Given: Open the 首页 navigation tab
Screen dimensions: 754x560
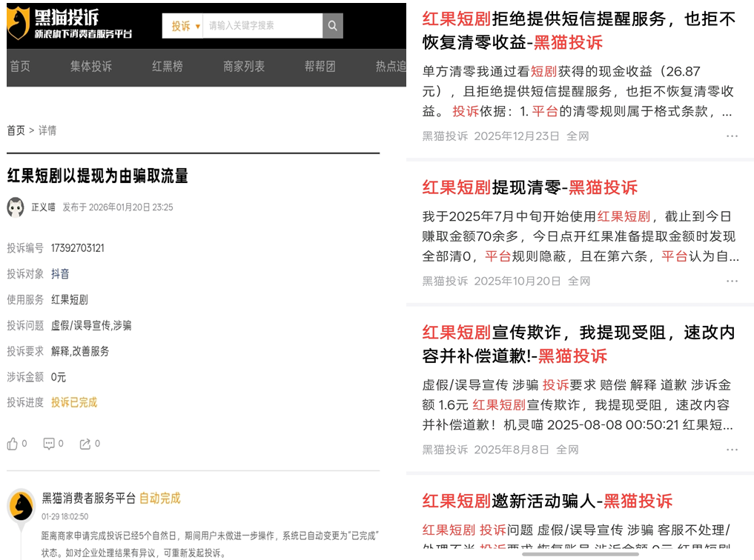Looking at the screenshot, I should [20, 66].
